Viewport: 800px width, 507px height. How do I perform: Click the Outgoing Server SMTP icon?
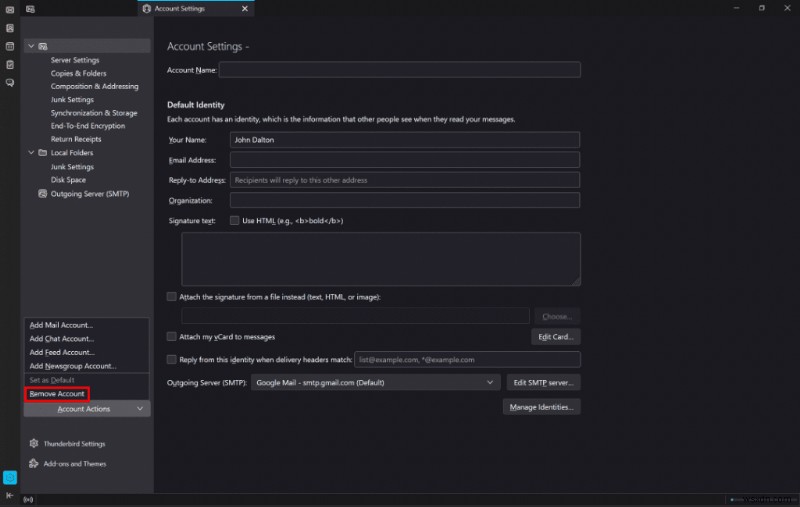tap(43, 194)
